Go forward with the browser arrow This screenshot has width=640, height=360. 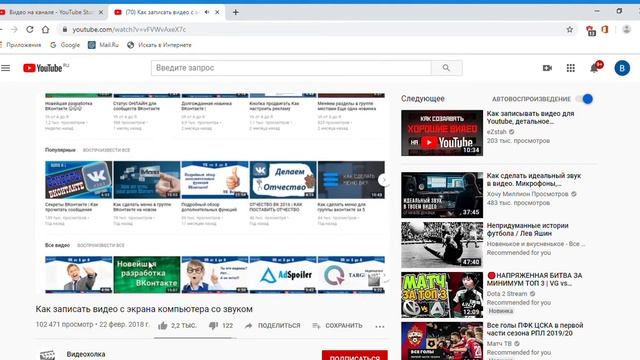coord(14,29)
